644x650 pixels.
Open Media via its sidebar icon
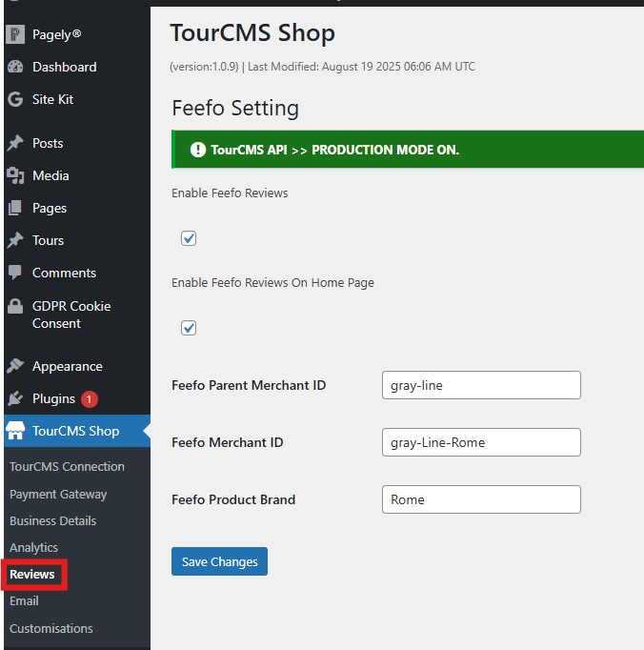(15, 175)
